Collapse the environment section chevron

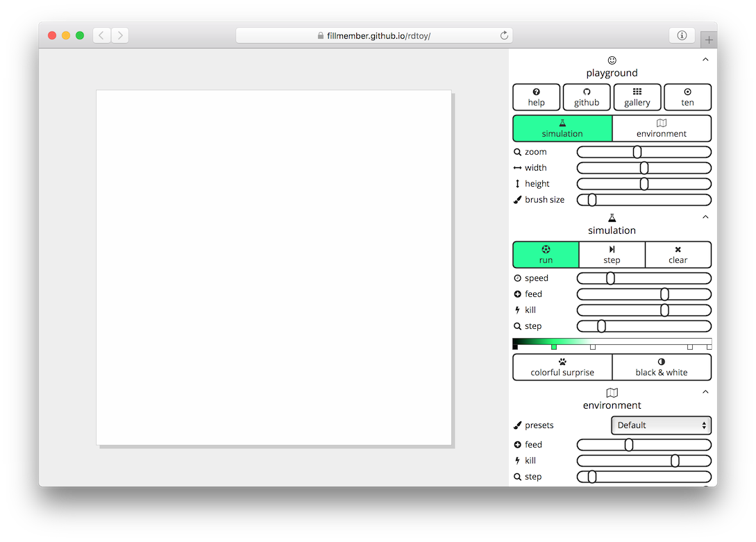[705, 392]
